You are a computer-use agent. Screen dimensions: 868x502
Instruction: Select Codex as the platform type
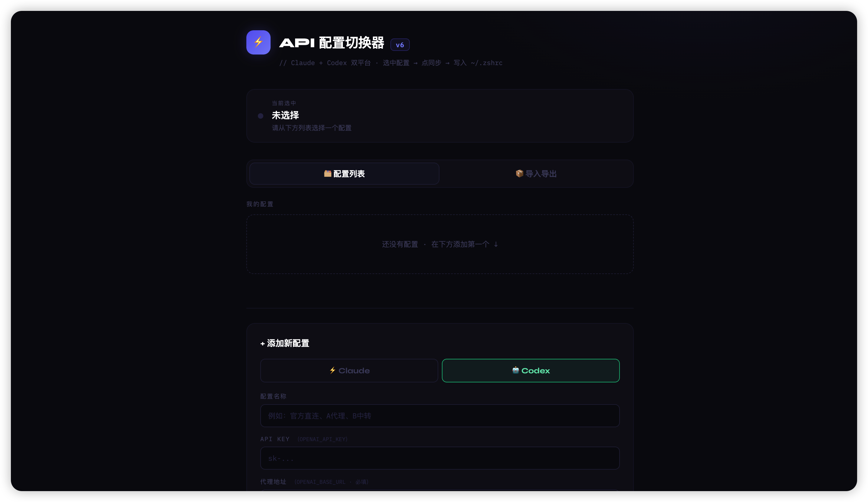[x=531, y=371]
